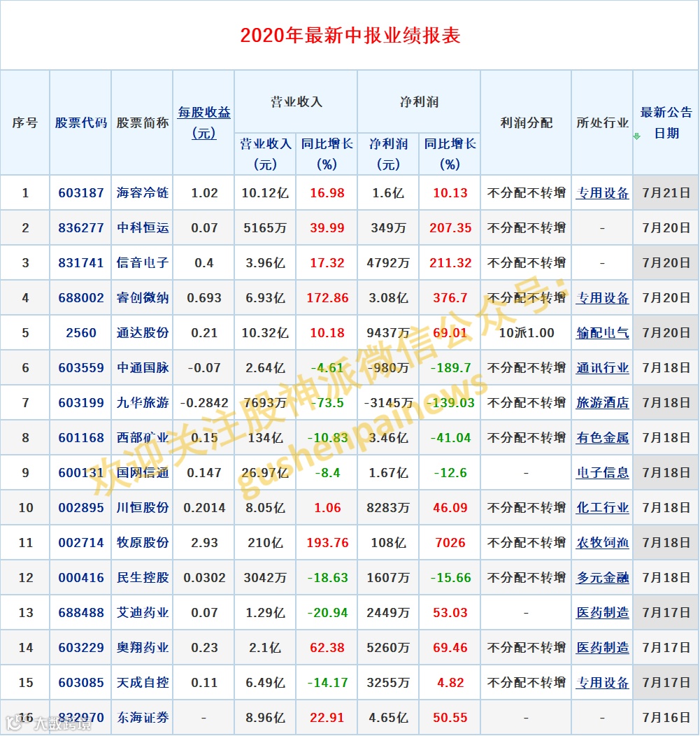Screen dimensions: 700x736
Task: Select the stock name 牧原股份
Action: [143, 543]
